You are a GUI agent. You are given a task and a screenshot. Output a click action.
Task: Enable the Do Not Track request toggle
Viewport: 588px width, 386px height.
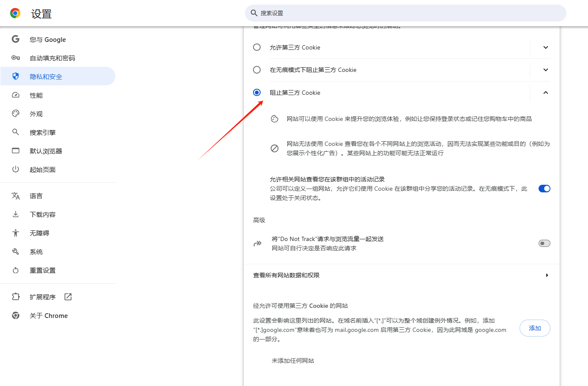544,243
